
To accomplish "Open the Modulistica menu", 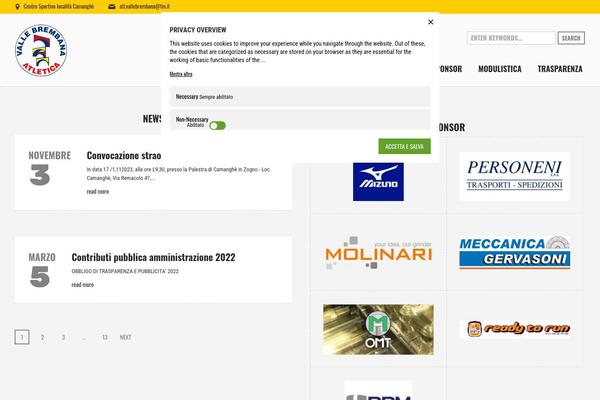I will click(500, 69).
